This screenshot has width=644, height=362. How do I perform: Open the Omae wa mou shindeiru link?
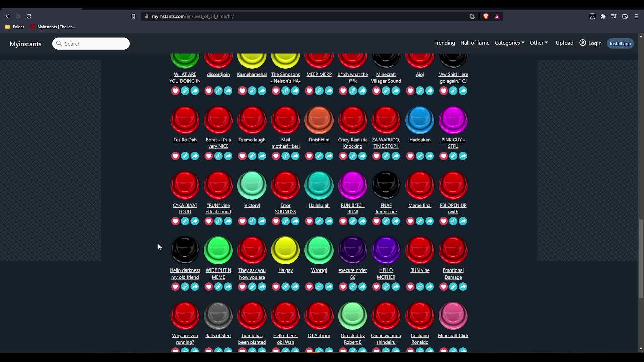386,339
